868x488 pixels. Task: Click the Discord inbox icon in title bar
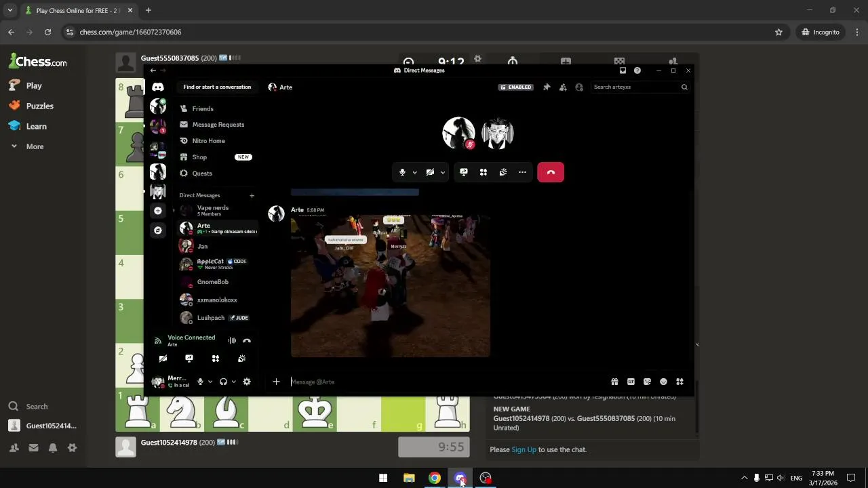(x=623, y=70)
